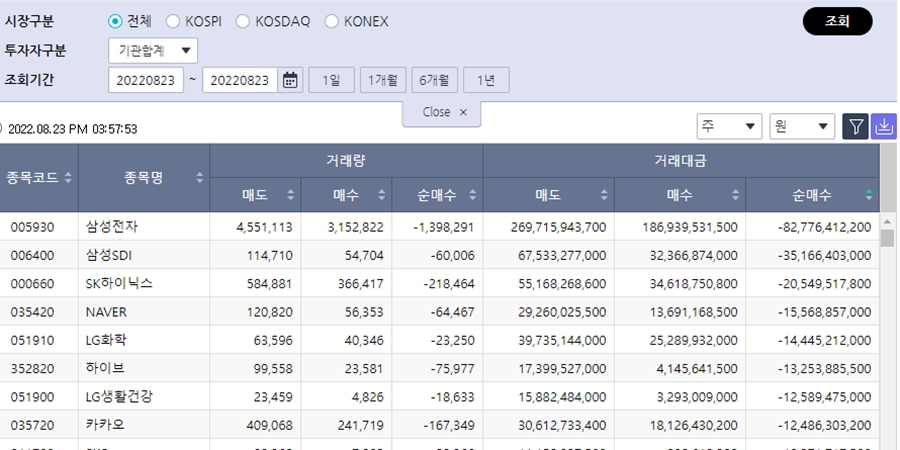
Task: Expand the 주 unit dropdown
Action: pos(729,126)
